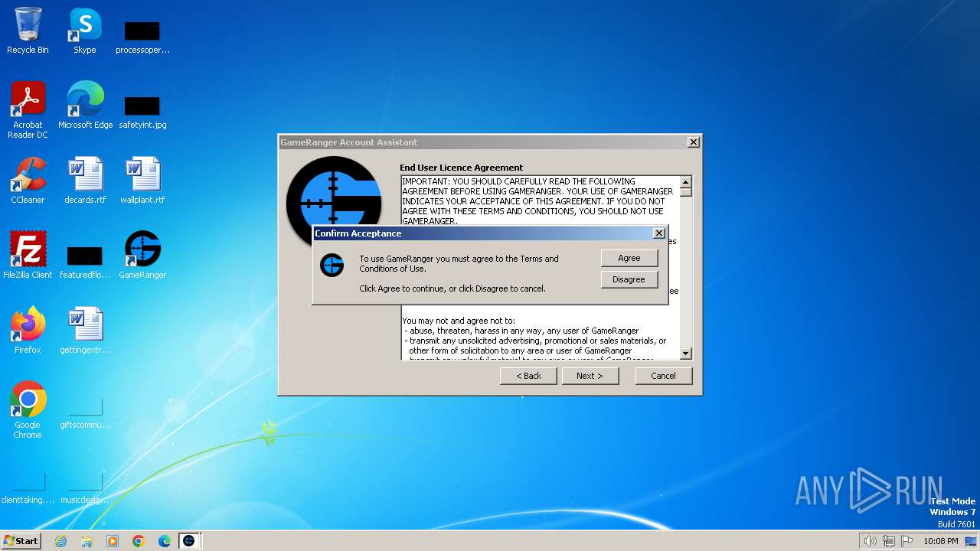
Task: Select the gettingextr document icon
Action: [x=85, y=331]
